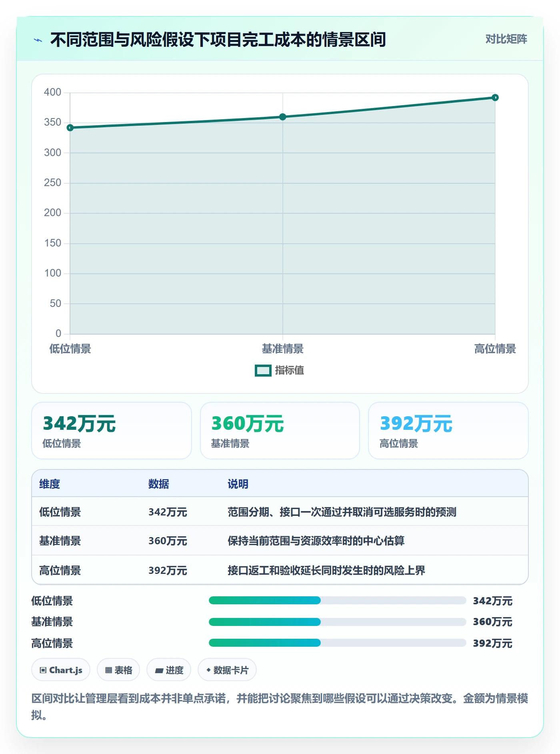This screenshot has width=560, height=754.
Task: Select the 表格 chip
Action: coord(118,670)
